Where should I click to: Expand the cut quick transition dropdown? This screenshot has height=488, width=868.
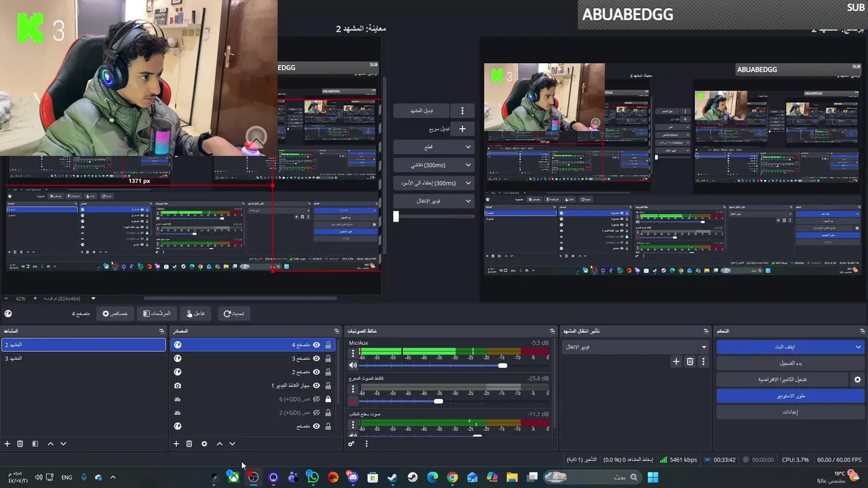coord(468,147)
